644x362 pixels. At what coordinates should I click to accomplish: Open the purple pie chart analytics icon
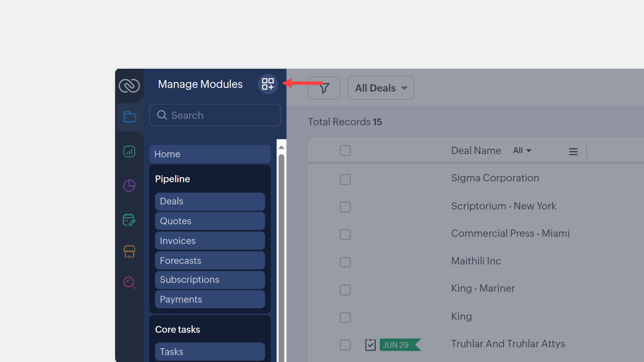pyautogui.click(x=129, y=185)
